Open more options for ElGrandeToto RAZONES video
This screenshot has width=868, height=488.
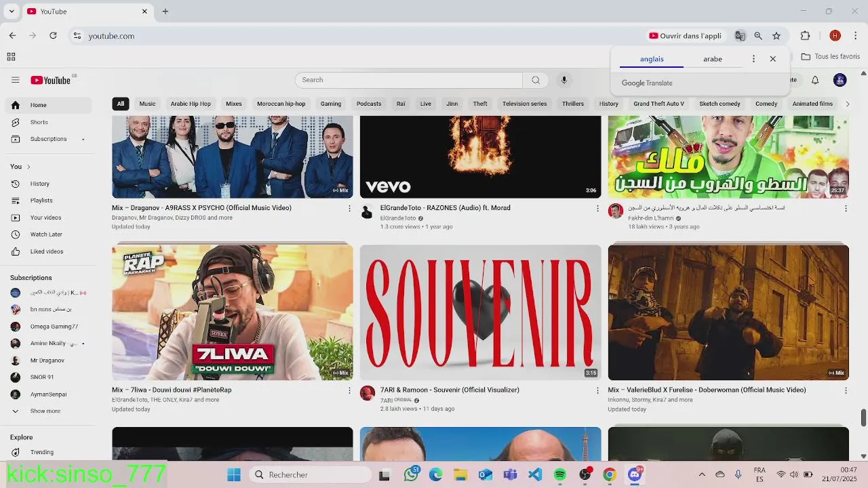coord(597,208)
